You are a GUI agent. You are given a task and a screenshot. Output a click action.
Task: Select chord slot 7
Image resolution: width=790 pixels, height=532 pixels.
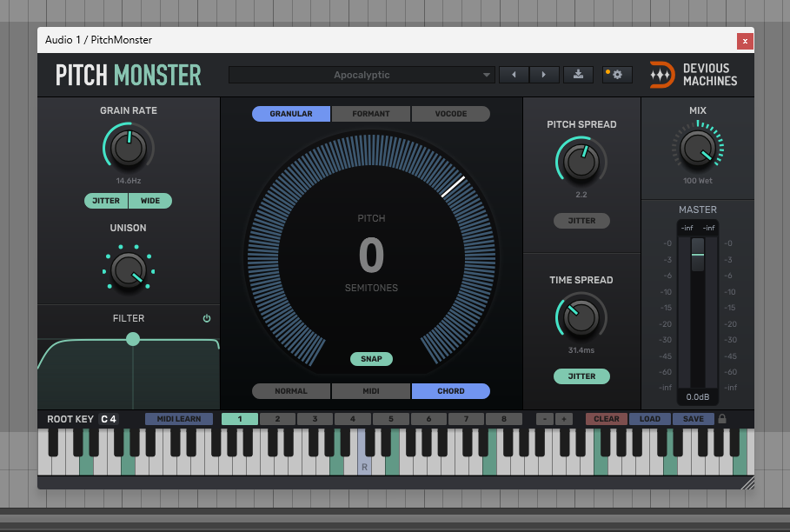click(466, 419)
